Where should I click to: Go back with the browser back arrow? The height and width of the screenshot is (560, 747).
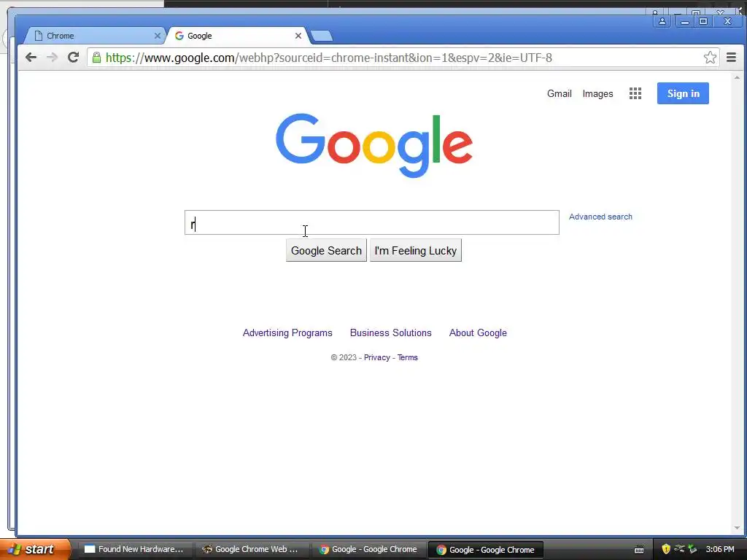coord(31,58)
